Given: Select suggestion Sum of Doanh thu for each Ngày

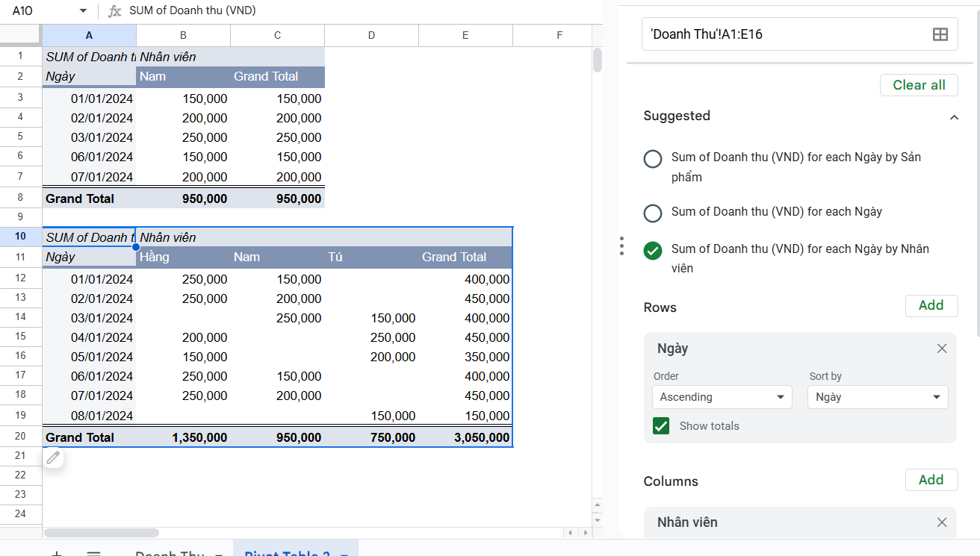Looking at the screenshot, I should coord(653,213).
